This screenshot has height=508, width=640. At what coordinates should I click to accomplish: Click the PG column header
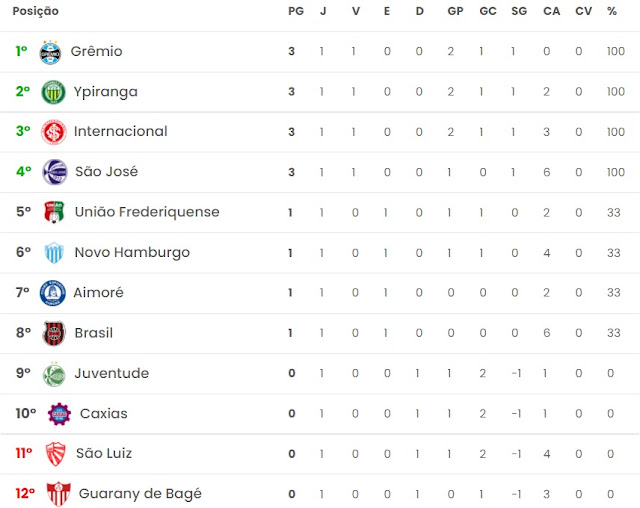296,11
